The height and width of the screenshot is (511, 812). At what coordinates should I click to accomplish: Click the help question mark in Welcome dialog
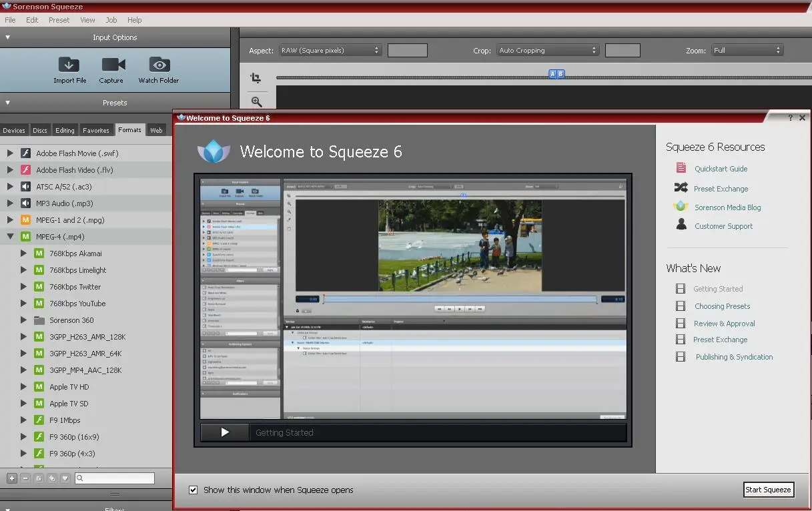pos(791,117)
